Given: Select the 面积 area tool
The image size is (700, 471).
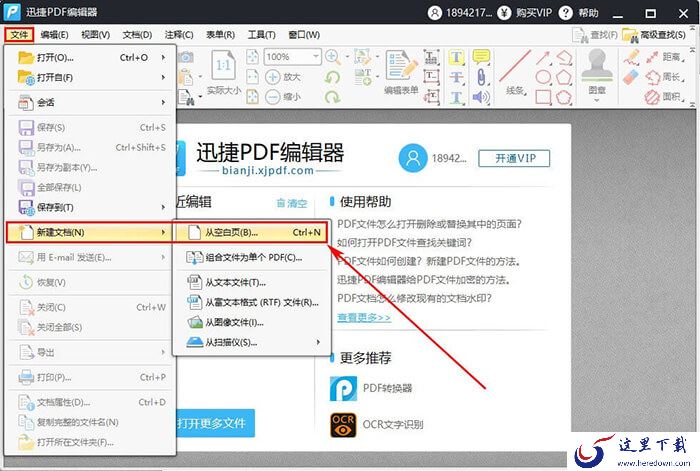Looking at the screenshot, I should [665, 96].
